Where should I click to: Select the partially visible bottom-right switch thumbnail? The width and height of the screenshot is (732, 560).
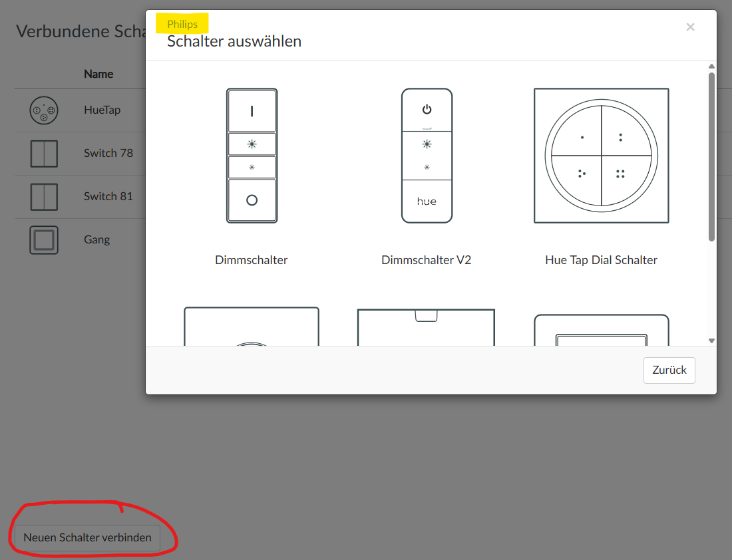point(601,331)
